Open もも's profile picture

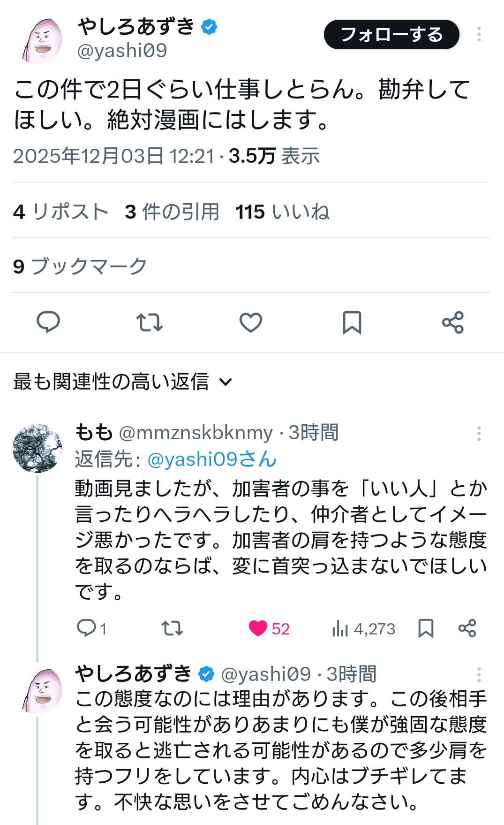pos(38,448)
